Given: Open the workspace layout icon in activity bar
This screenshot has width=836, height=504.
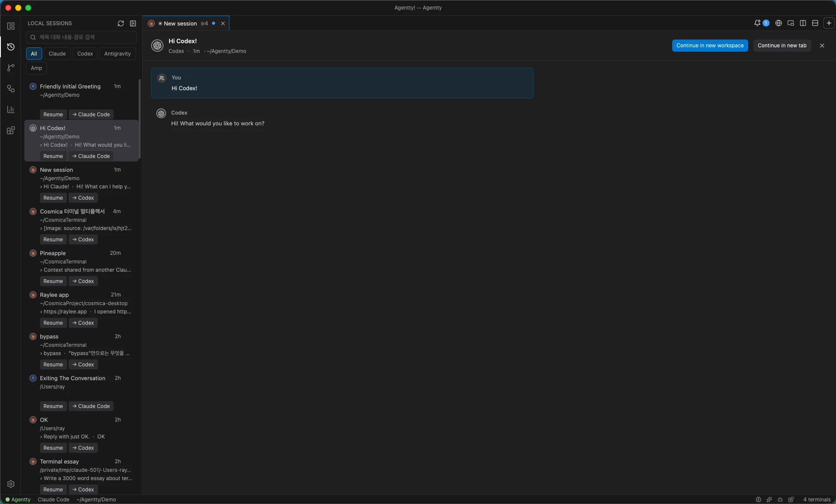Looking at the screenshot, I should click(x=11, y=26).
